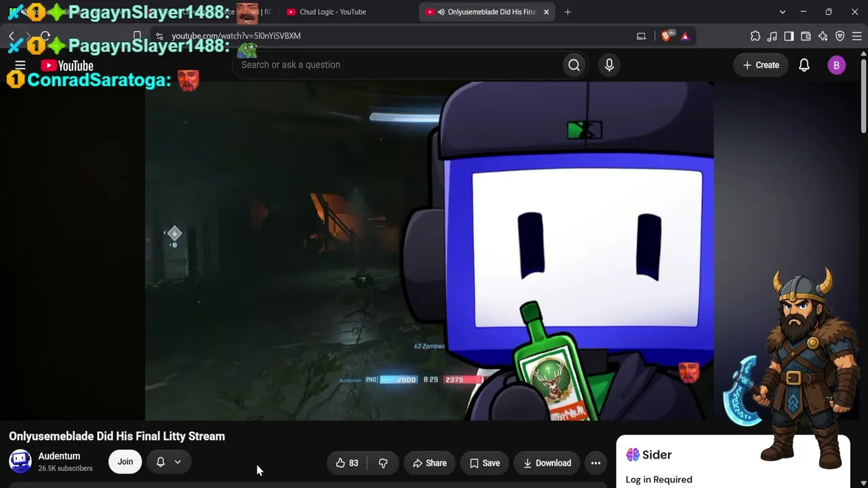
Task: Reload the page with the refresh icon
Action: (x=45, y=36)
